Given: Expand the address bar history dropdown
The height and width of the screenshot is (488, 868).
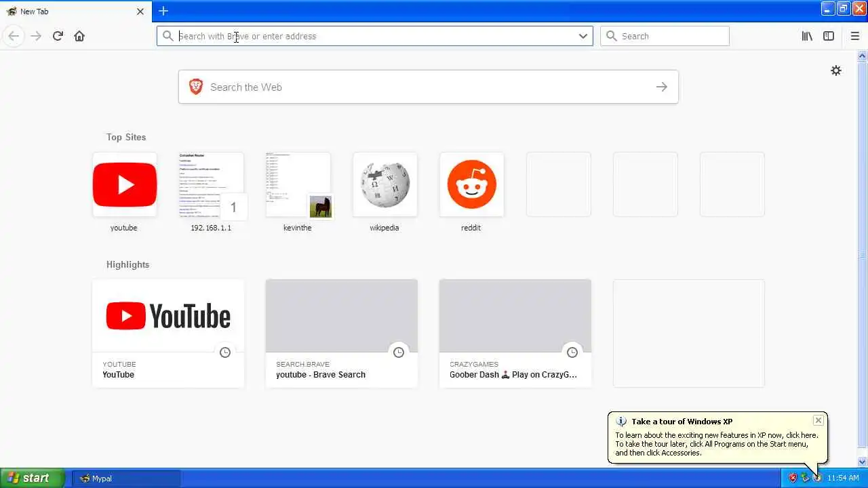Looking at the screenshot, I should [583, 36].
